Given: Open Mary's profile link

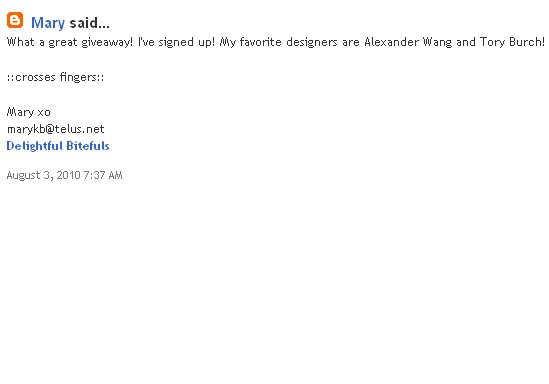Looking at the screenshot, I should coord(48,23).
